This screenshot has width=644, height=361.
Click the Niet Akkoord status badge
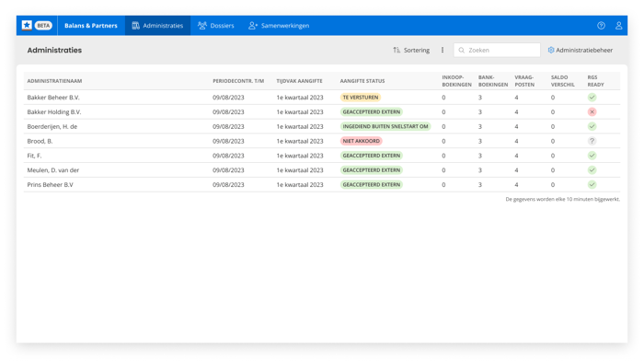point(361,141)
